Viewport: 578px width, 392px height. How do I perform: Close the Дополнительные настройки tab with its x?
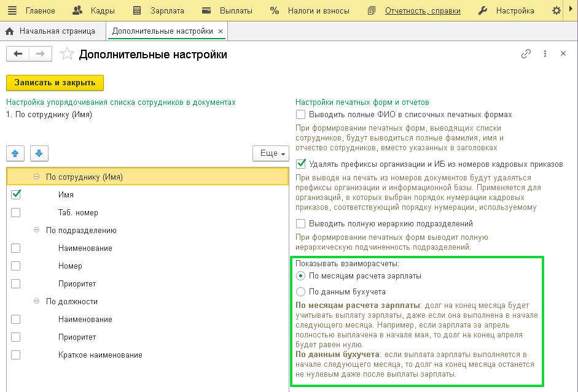tap(221, 31)
